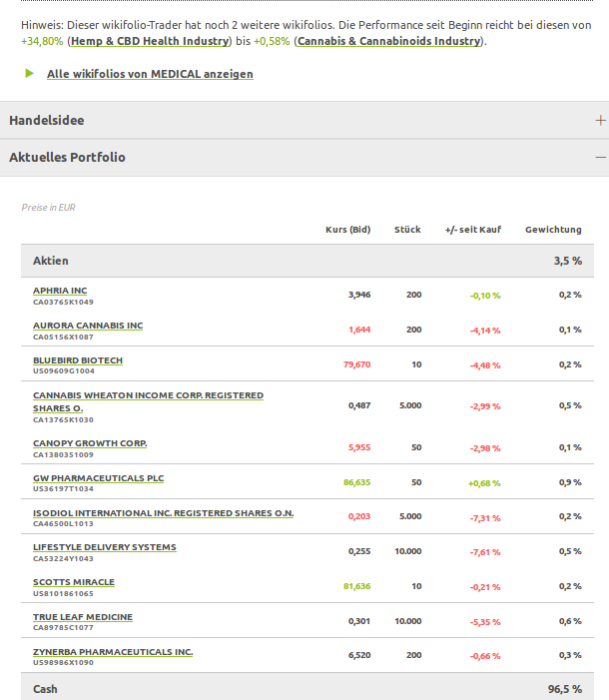Click green arrow beside Alle wikifolios
Viewport: 609px width, 700px height.
pos(30,73)
